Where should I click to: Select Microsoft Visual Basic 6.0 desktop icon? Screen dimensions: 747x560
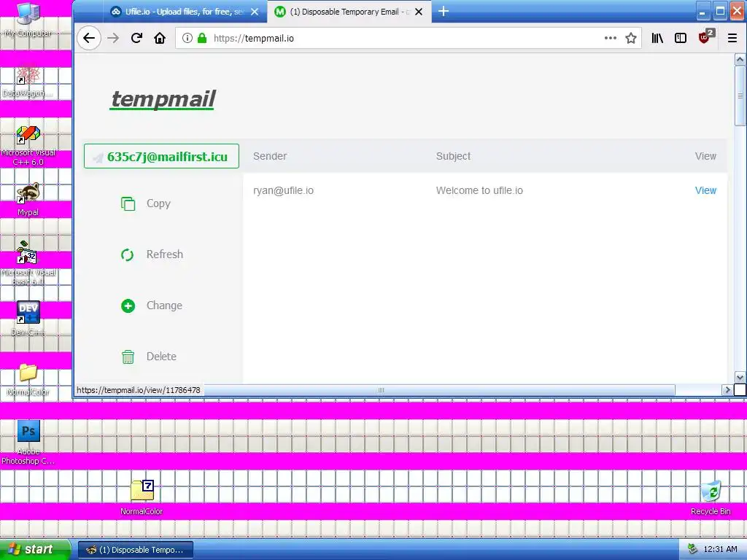tap(28, 262)
